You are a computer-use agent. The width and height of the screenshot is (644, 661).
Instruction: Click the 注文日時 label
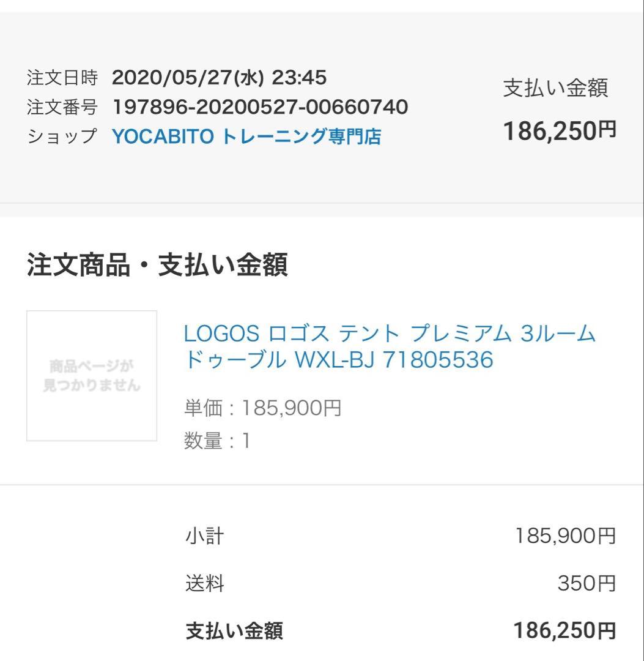click(x=62, y=78)
